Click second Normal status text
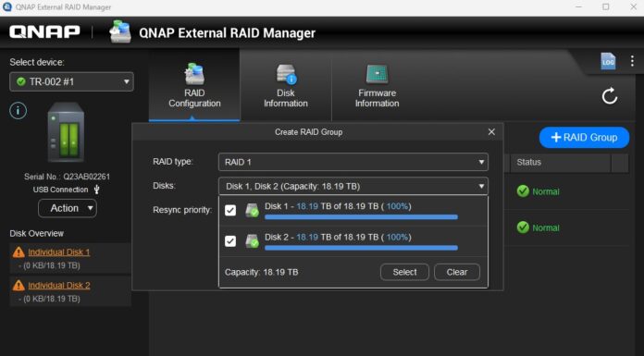Image resolution: width=644 pixels, height=356 pixels. [x=546, y=227]
